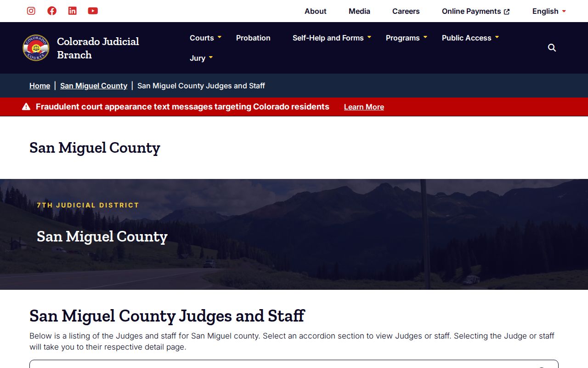Click the fraudulent court appearance alert text
588x368 pixels.
tap(182, 107)
